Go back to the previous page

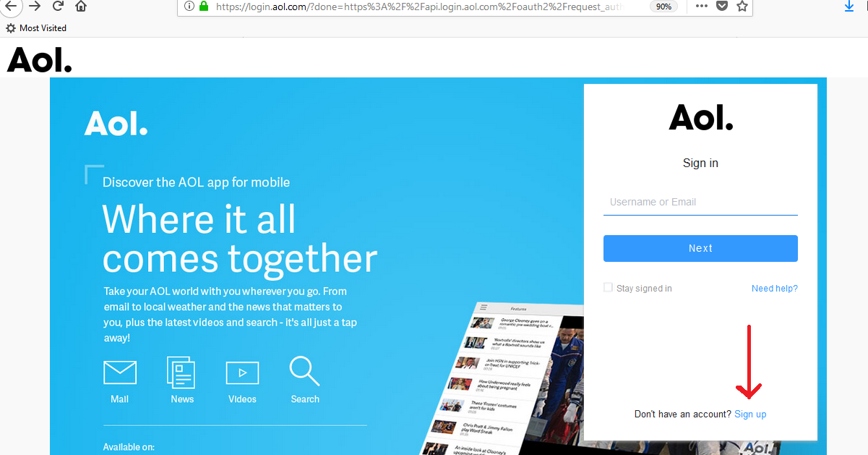10,7
